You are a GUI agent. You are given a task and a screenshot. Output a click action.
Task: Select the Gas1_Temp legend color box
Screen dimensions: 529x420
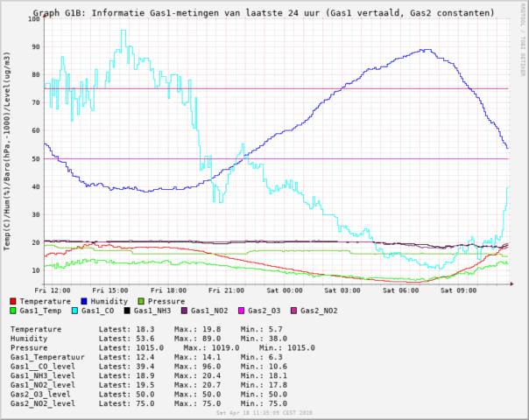14,311
